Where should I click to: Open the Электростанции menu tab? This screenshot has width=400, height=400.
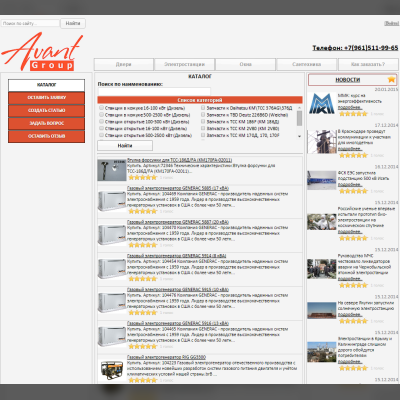[184, 64]
